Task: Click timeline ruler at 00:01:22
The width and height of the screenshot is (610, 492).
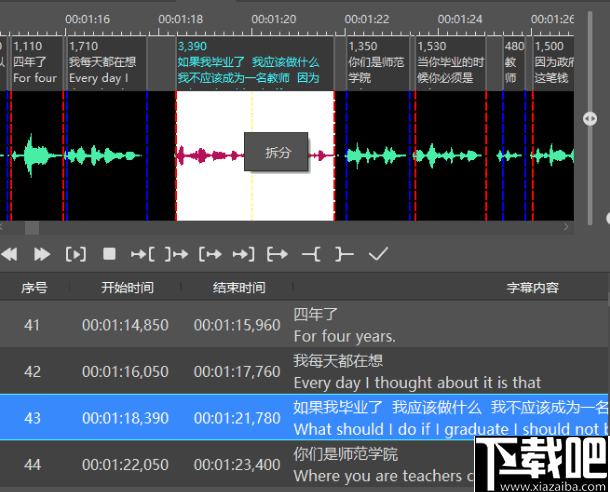Action: tap(367, 19)
